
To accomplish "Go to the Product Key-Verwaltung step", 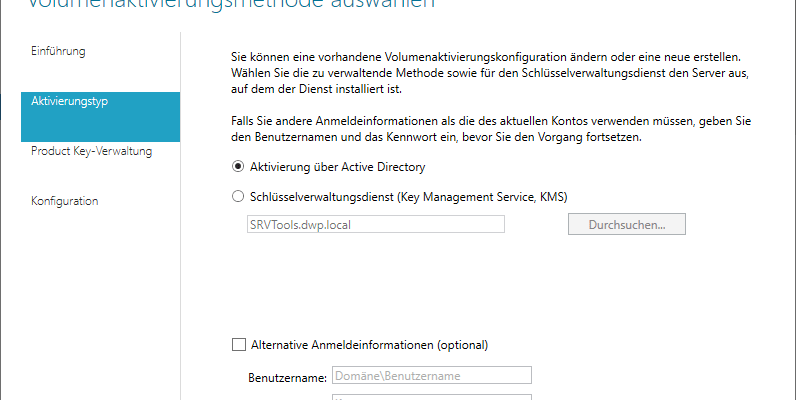I will pos(91,151).
